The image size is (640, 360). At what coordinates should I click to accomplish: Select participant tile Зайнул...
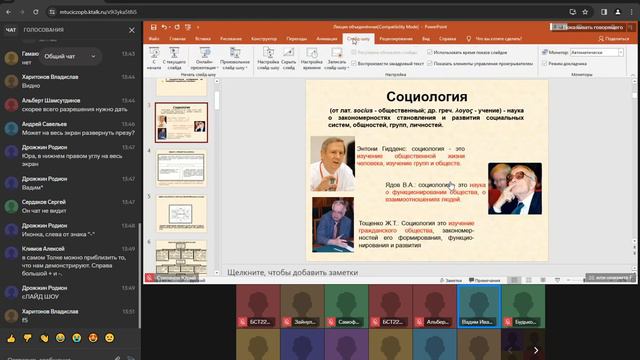(302, 307)
